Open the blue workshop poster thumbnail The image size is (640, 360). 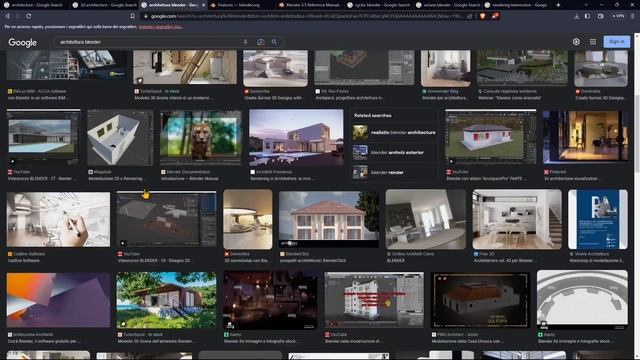598,219
